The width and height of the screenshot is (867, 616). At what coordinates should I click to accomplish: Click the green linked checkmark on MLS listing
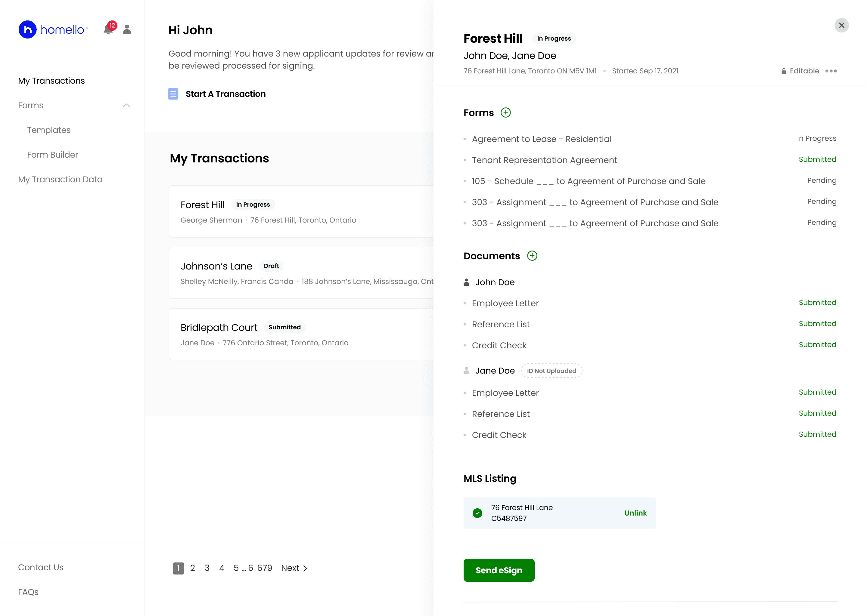(477, 513)
